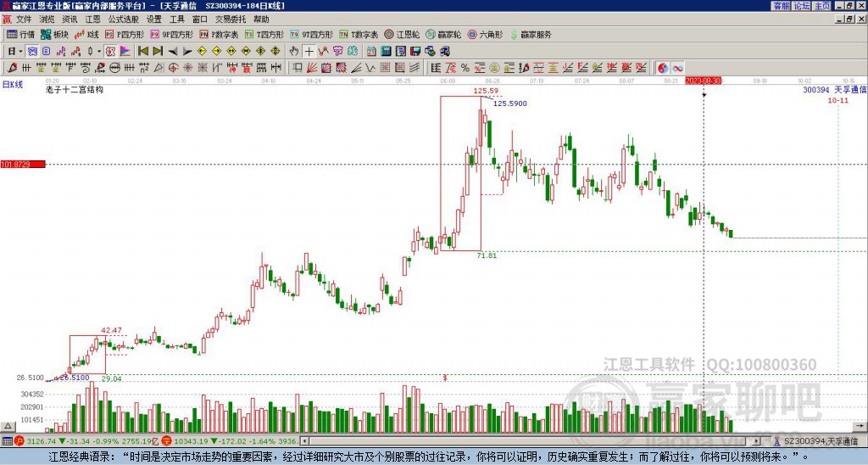The height and width of the screenshot is (465, 868).
Task: Jump to first bar with green left-end arrow
Action: point(142,52)
